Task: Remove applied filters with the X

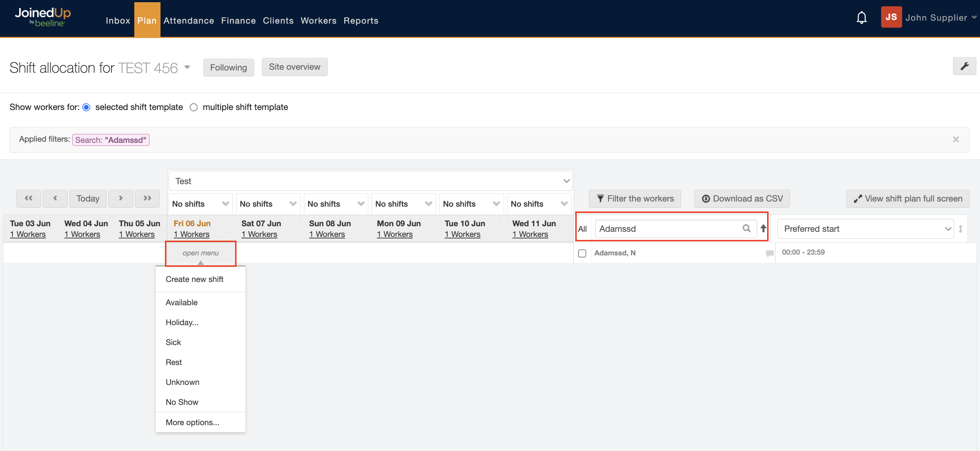Action: coord(956,140)
